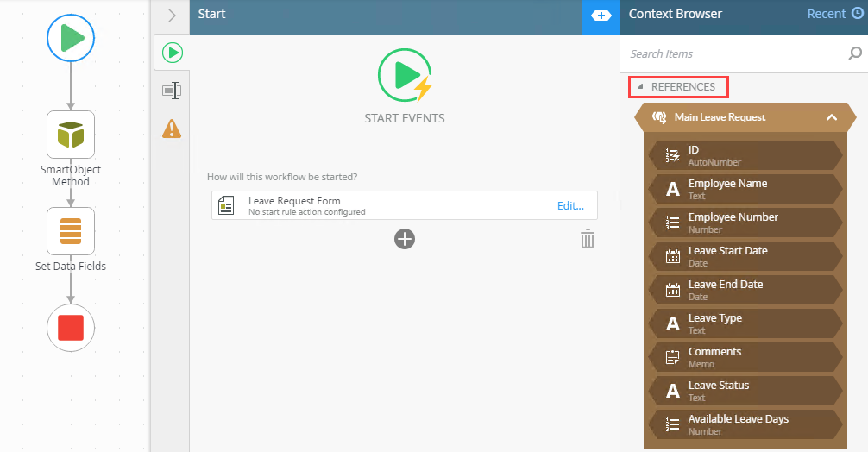Click the Available Leave Days number icon
The height and width of the screenshot is (452, 868).
(673, 425)
